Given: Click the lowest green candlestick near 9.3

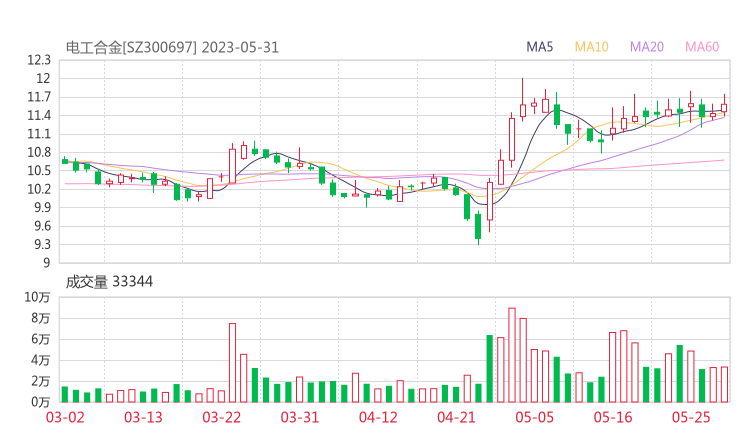Looking at the screenshot, I should (478, 227).
